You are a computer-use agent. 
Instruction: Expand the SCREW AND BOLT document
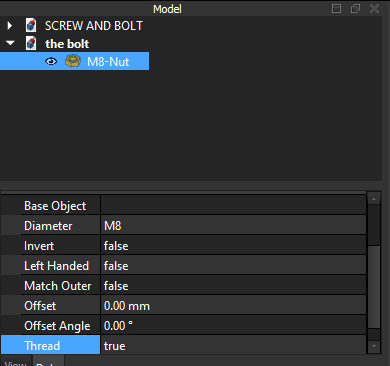10,25
